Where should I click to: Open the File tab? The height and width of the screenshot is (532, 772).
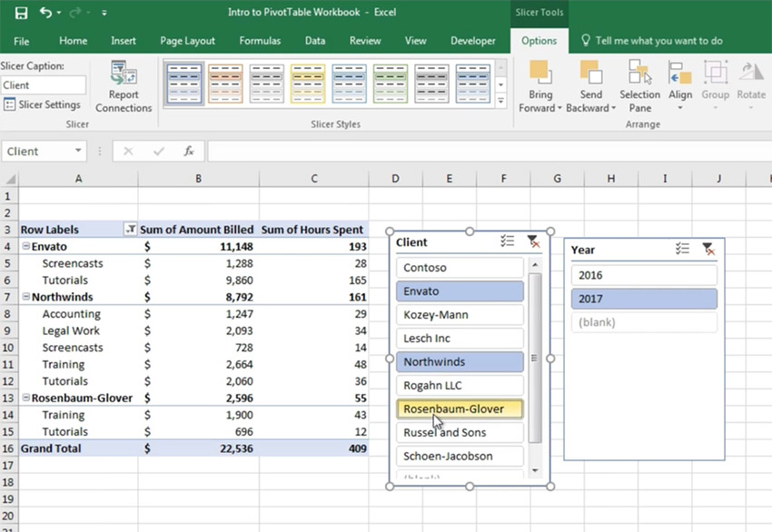point(21,42)
